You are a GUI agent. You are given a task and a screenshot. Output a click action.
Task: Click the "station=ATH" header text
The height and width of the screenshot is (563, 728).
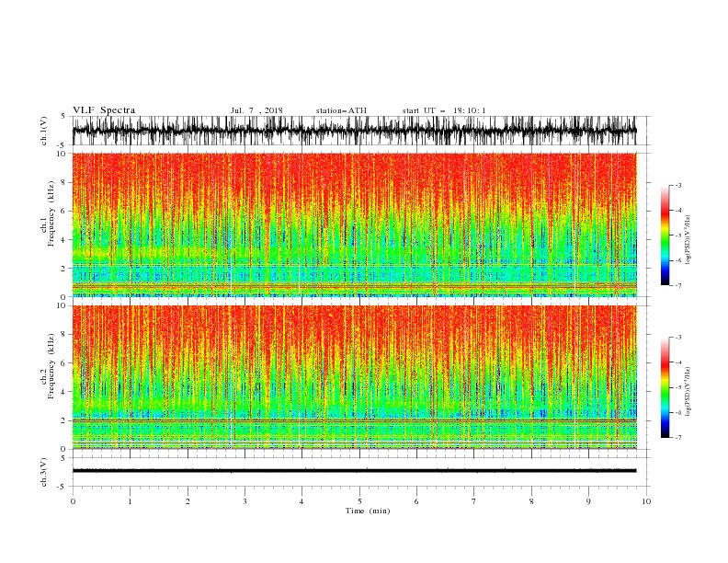[x=341, y=110]
